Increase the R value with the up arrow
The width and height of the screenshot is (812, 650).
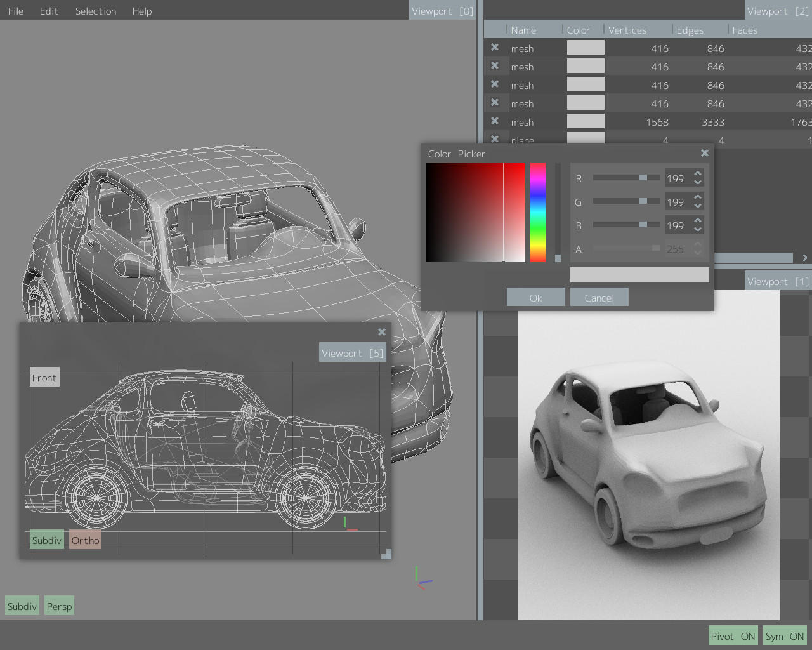[x=698, y=174]
